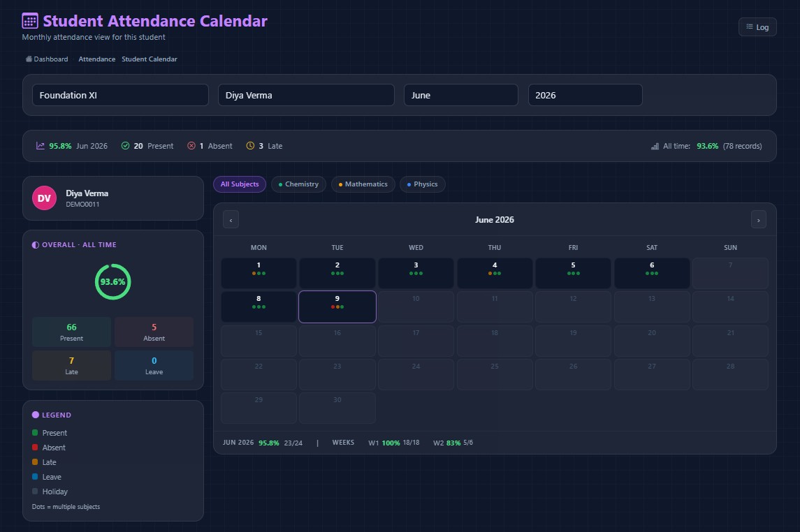
Task: Select the highlighted day 9 cell
Action: [x=337, y=306]
